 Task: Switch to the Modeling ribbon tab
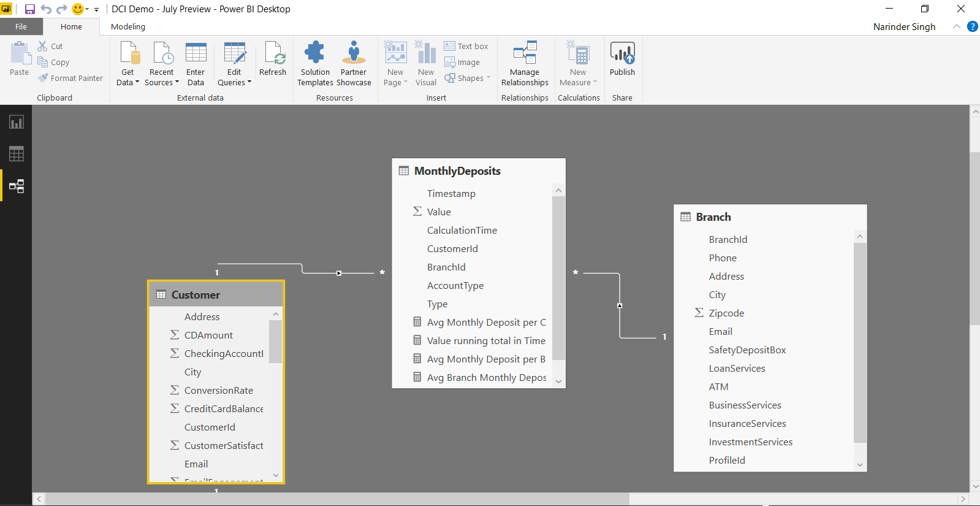point(128,27)
